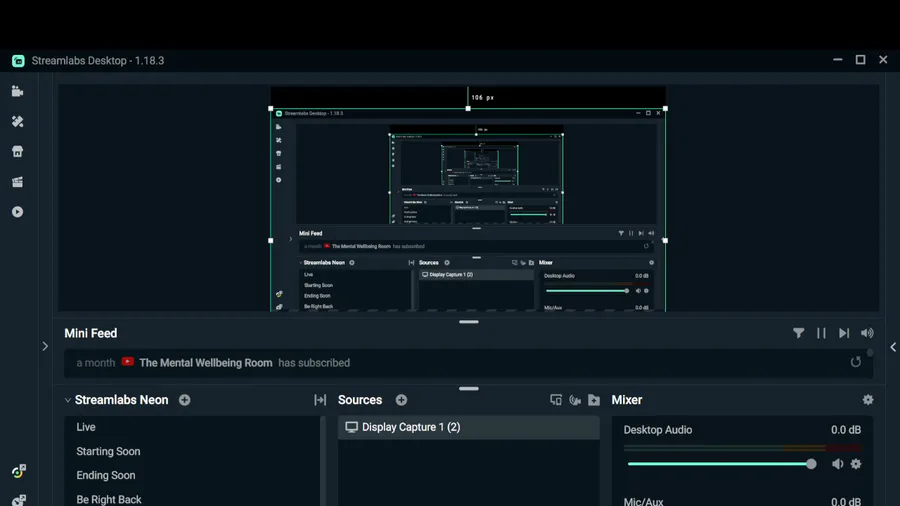Expand the left navigation sidebar chevron
This screenshot has height=506, width=900.
[45, 346]
